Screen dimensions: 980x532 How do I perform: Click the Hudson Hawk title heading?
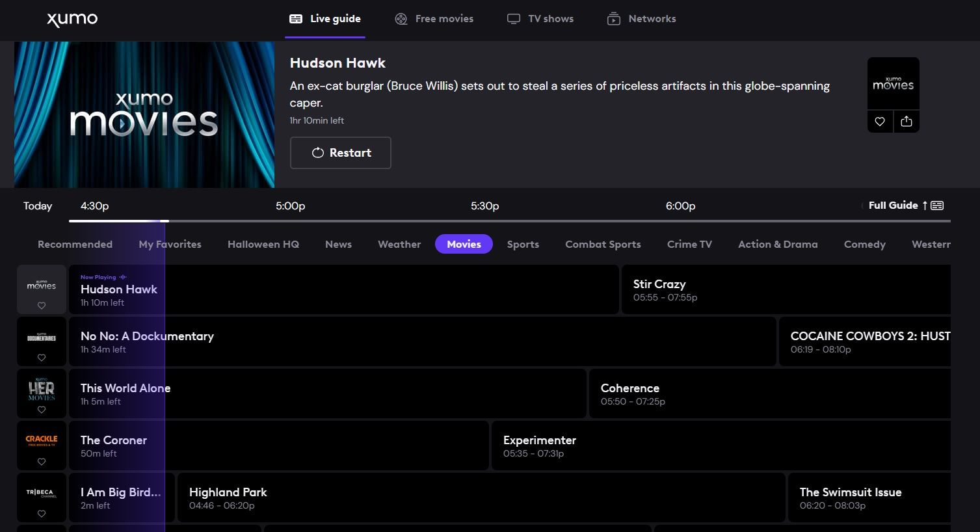click(338, 63)
